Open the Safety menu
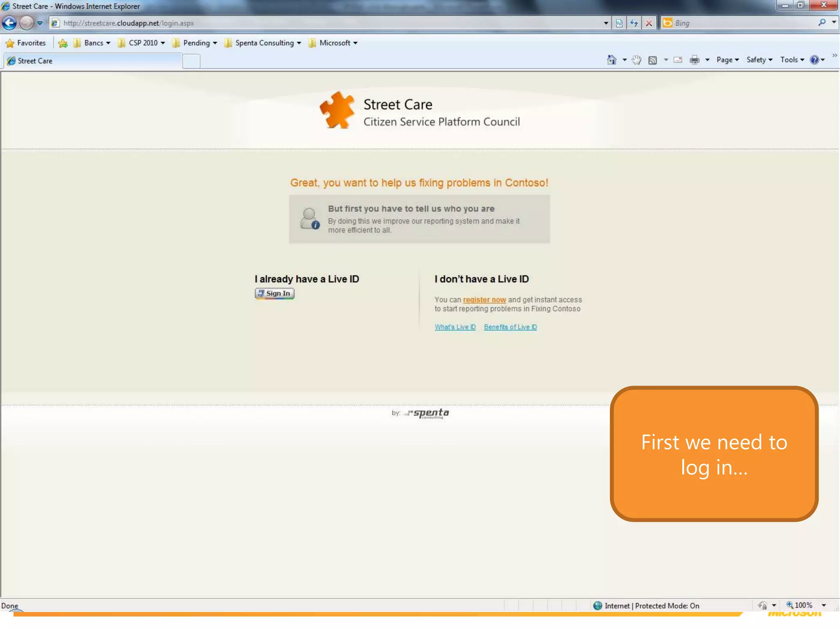This screenshot has height=630, width=840. [759, 60]
